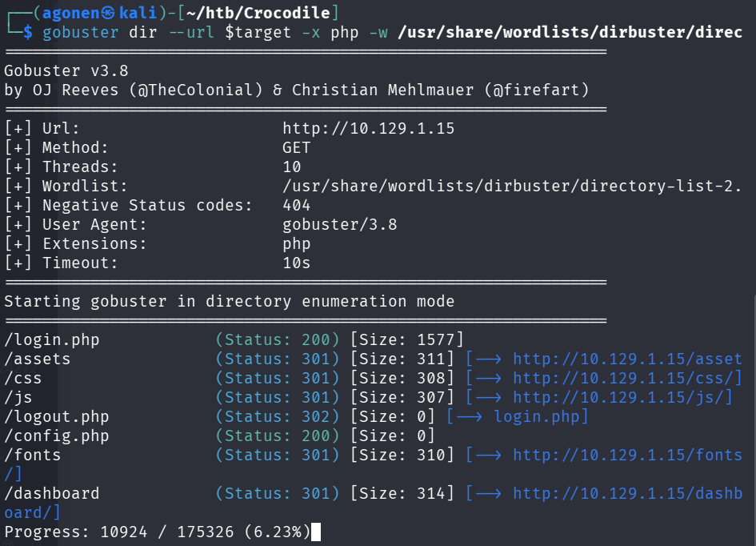Click the fonts redirect URL
The height and width of the screenshot is (546, 756).
[627, 455]
